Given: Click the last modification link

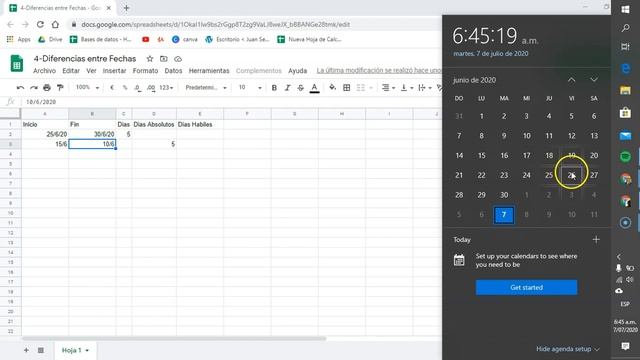Looking at the screenshot, I should click(379, 71).
